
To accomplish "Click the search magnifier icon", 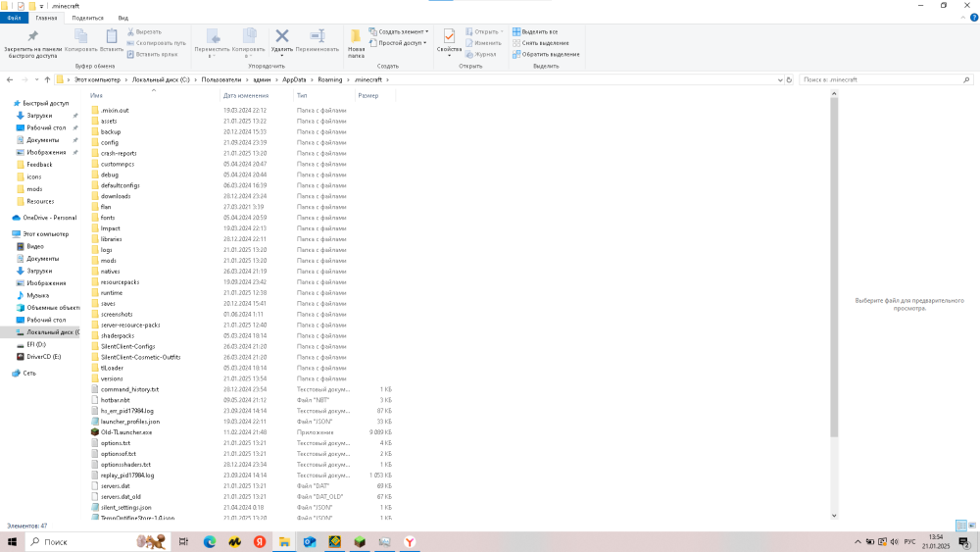I will [x=966, y=80].
